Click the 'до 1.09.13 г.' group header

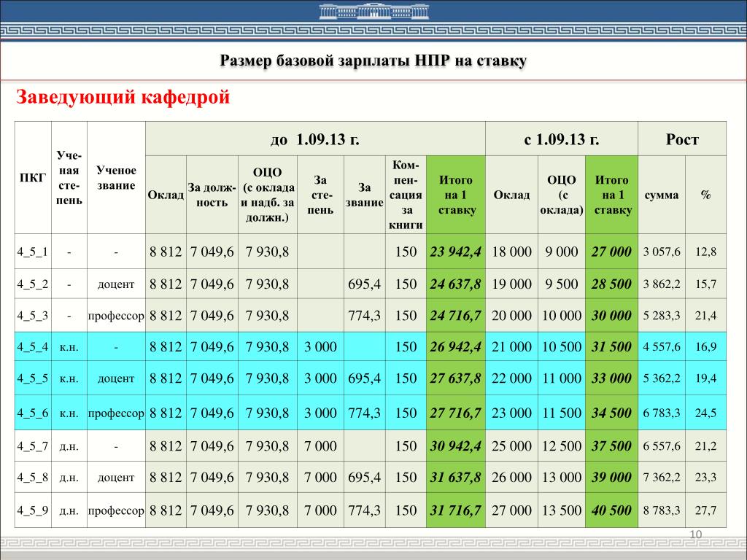(x=315, y=139)
